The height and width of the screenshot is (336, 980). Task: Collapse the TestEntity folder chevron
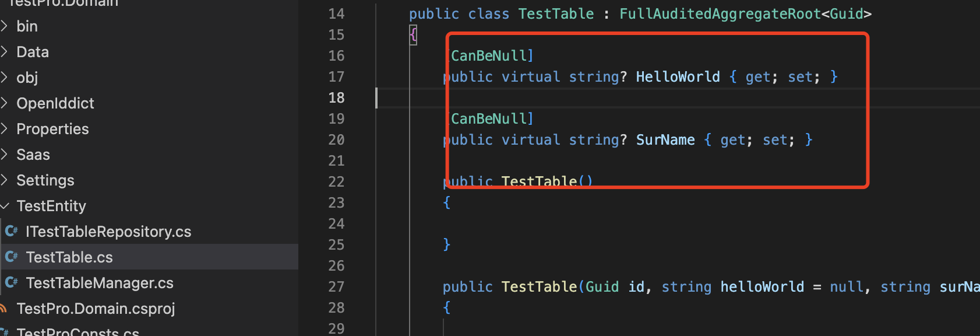[5, 205]
